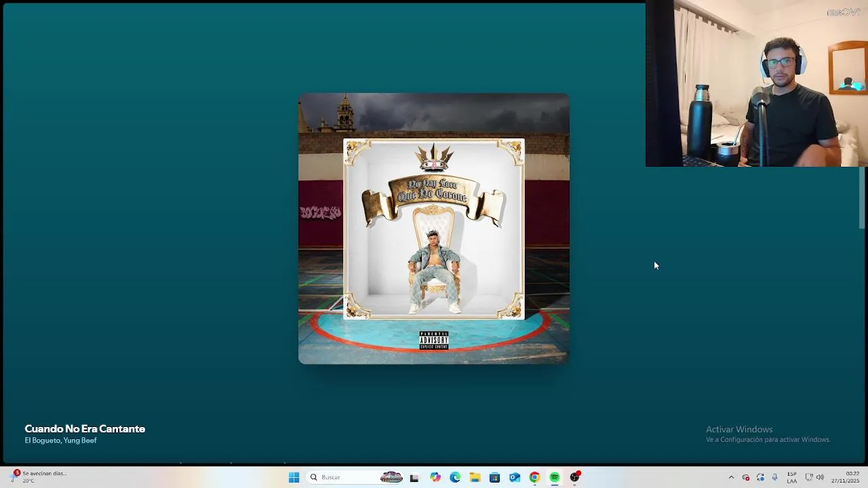
Task: Click the 'Cuando No Era Cantante' song title
Action: (x=85, y=429)
